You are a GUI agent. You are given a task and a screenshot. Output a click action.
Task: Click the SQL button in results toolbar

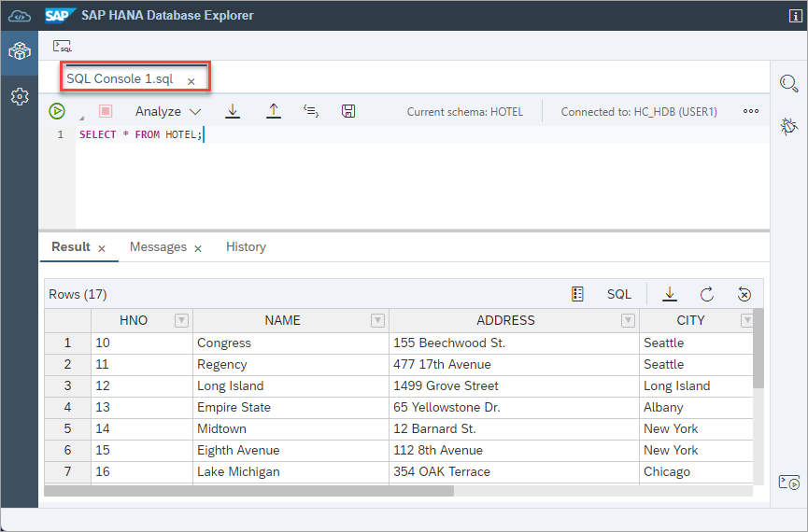pyautogui.click(x=619, y=294)
